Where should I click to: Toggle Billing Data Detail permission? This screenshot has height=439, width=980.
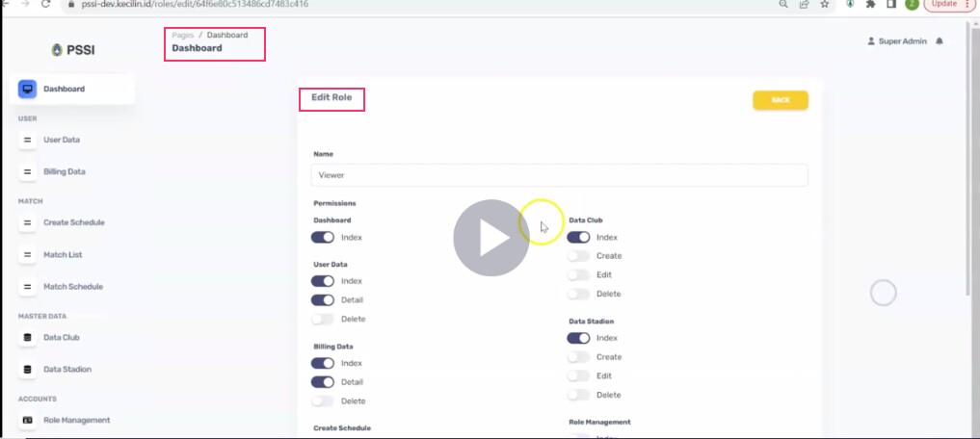[323, 382]
